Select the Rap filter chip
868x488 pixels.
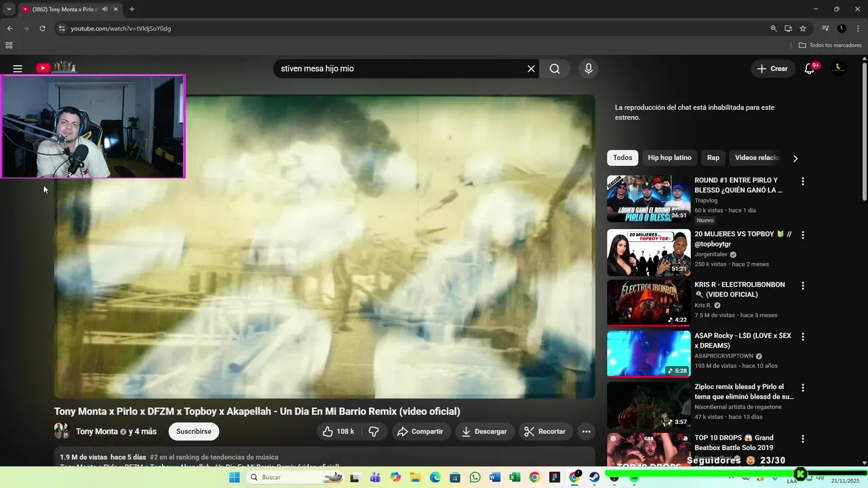coord(713,158)
